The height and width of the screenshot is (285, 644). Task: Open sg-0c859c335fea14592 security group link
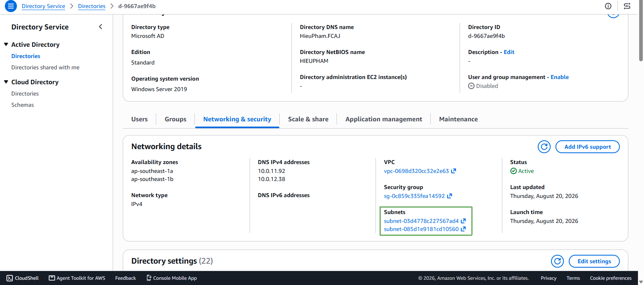click(x=414, y=196)
